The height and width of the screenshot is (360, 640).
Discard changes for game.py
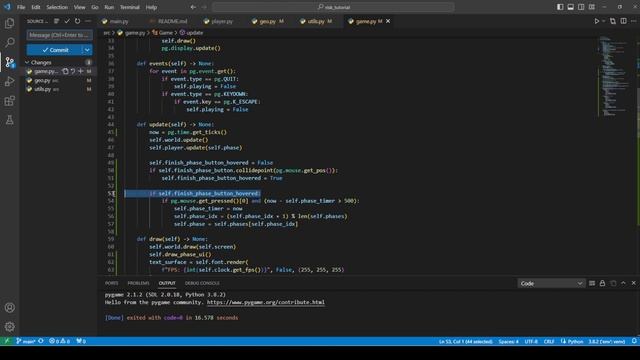tap(73, 71)
